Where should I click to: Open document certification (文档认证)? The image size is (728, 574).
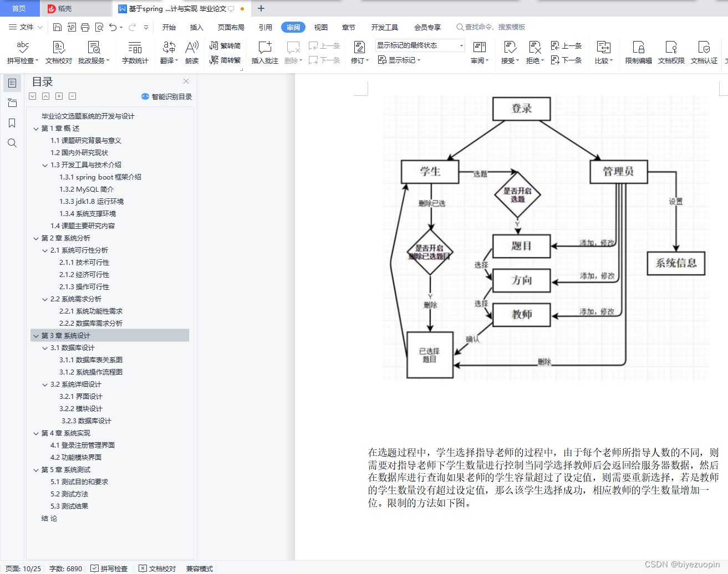tap(704, 53)
